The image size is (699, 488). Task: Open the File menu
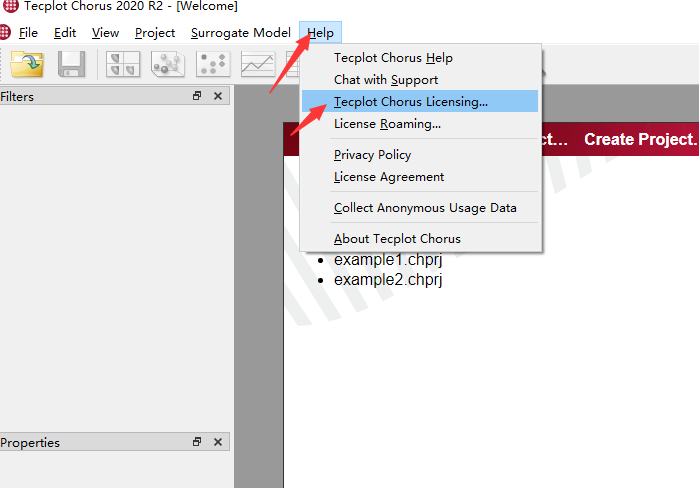point(28,33)
